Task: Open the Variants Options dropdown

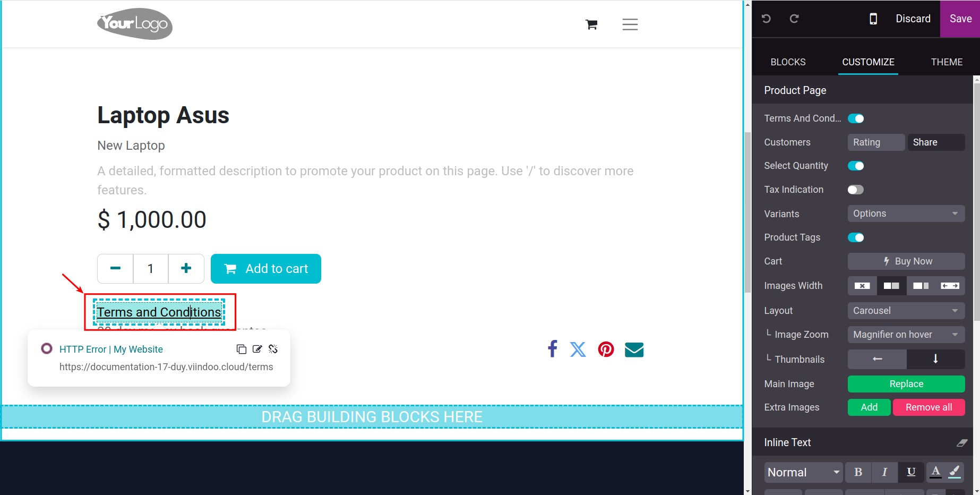Action: click(906, 214)
